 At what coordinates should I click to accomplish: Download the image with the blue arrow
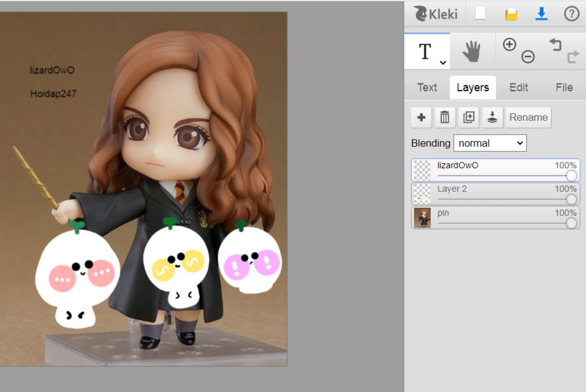click(x=541, y=14)
